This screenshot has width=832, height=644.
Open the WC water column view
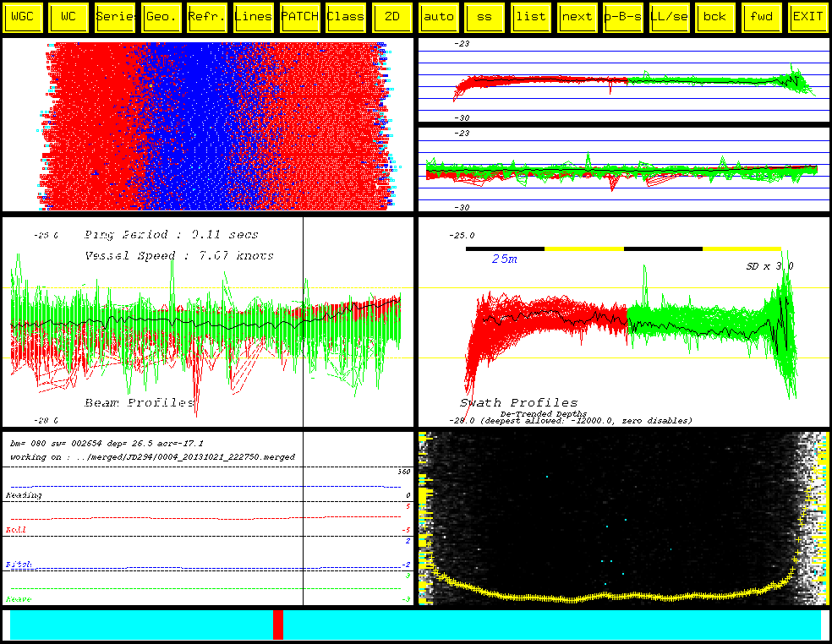click(69, 17)
